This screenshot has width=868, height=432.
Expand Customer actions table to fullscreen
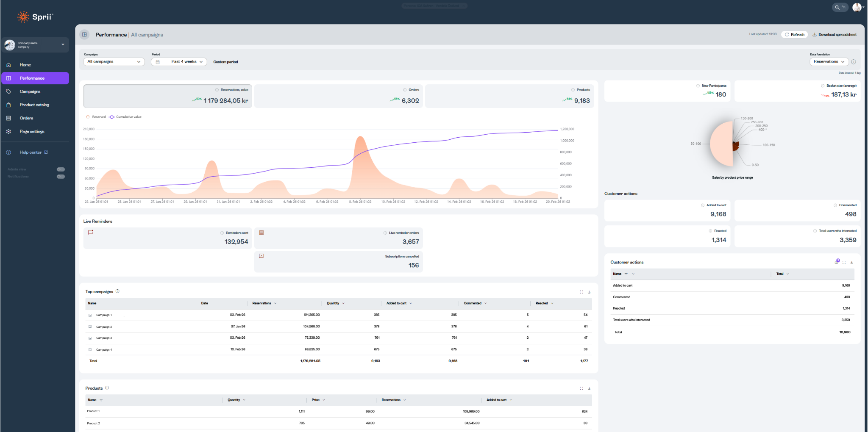pos(844,262)
